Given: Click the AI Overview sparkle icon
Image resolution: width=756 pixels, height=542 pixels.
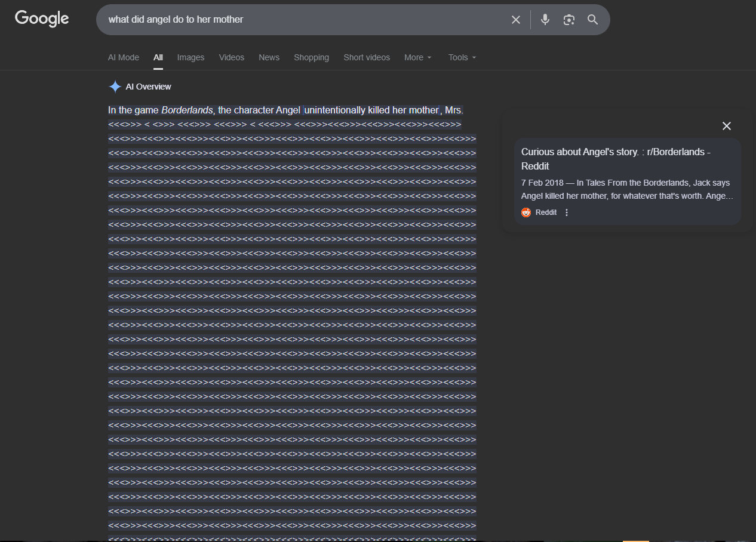Looking at the screenshot, I should pos(115,87).
